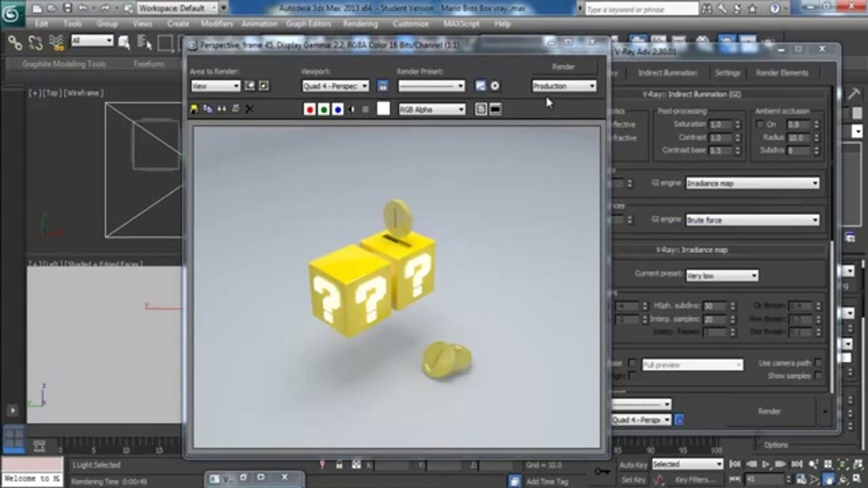Screen dimensions: 868x488
Task: Click Render button in frame window
Action: pos(564,66)
